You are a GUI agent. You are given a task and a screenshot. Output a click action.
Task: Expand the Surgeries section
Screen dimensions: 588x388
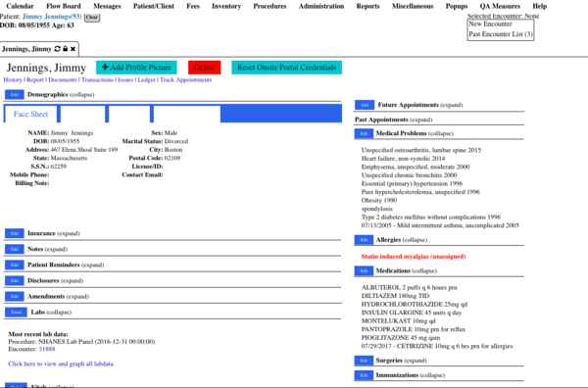[416, 361]
